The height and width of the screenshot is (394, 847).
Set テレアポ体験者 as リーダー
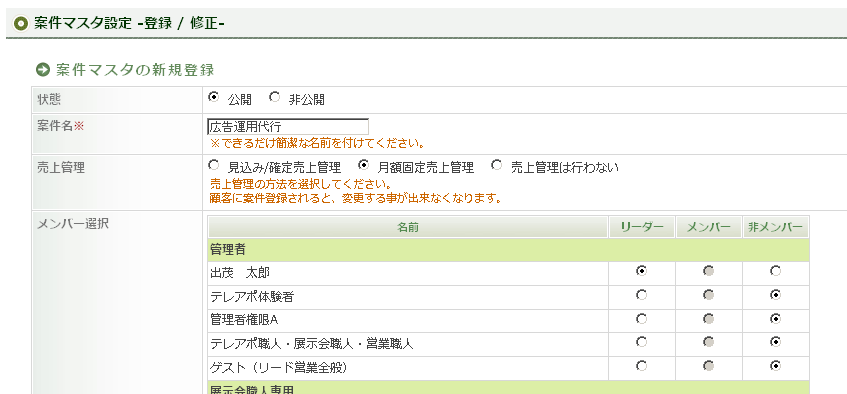pyautogui.click(x=641, y=295)
